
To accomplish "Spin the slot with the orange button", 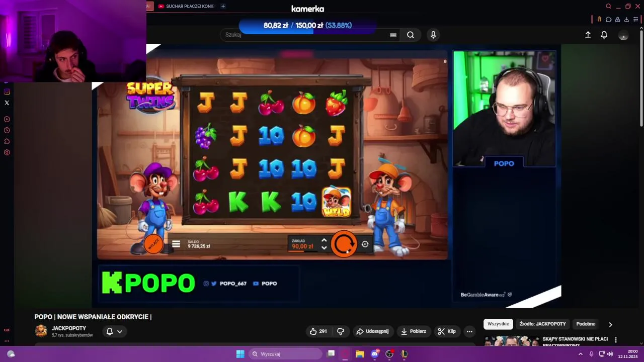I will coord(344,244).
